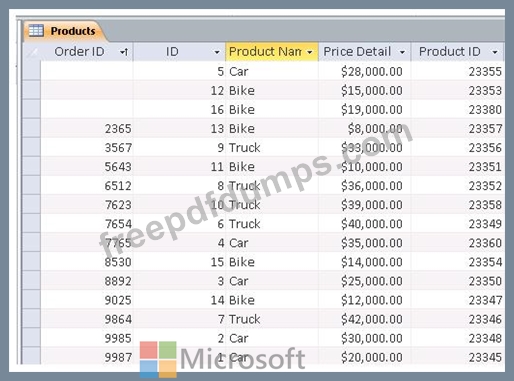514x381 pixels.
Task: Expand the Price Detail column dropdown
Action: (402, 52)
